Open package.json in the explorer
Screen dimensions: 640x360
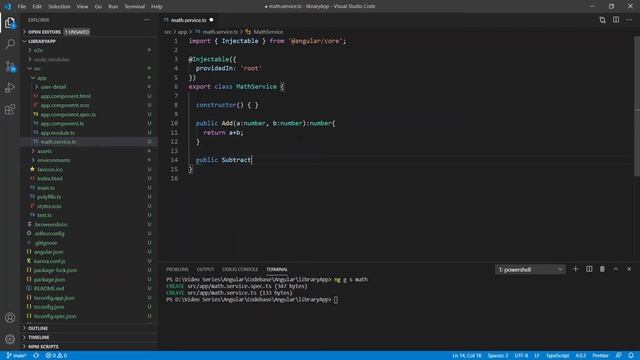pyautogui.click(x=49, y=279)
